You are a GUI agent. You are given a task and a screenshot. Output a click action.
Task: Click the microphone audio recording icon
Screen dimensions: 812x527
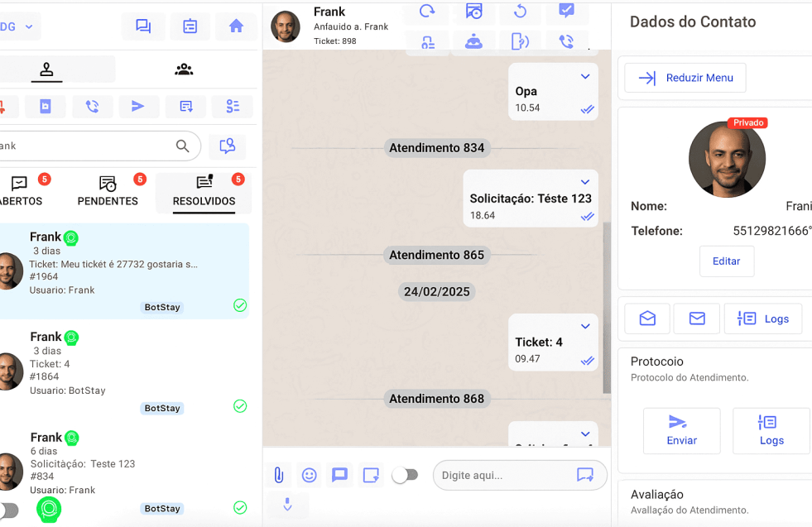[x=287, y=505]
